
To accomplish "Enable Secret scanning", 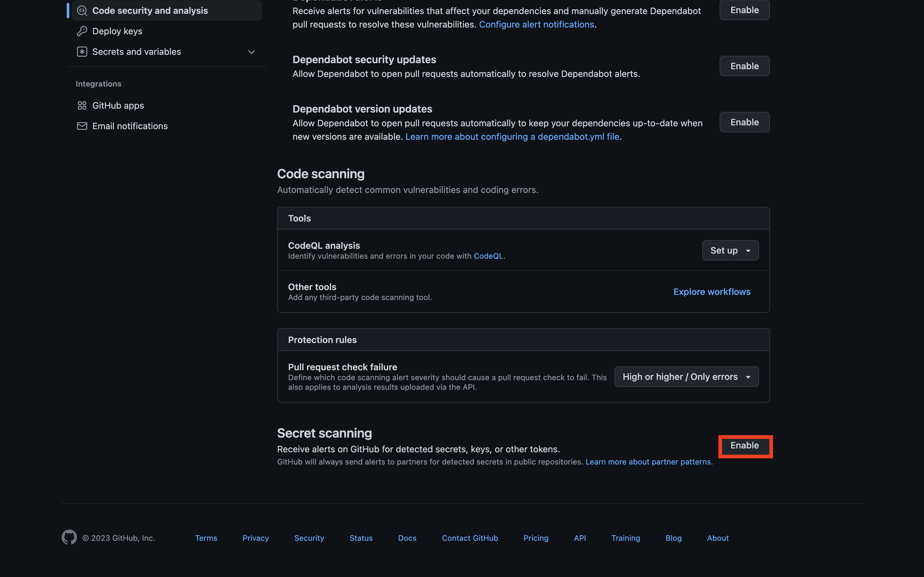I will (744, 446).
